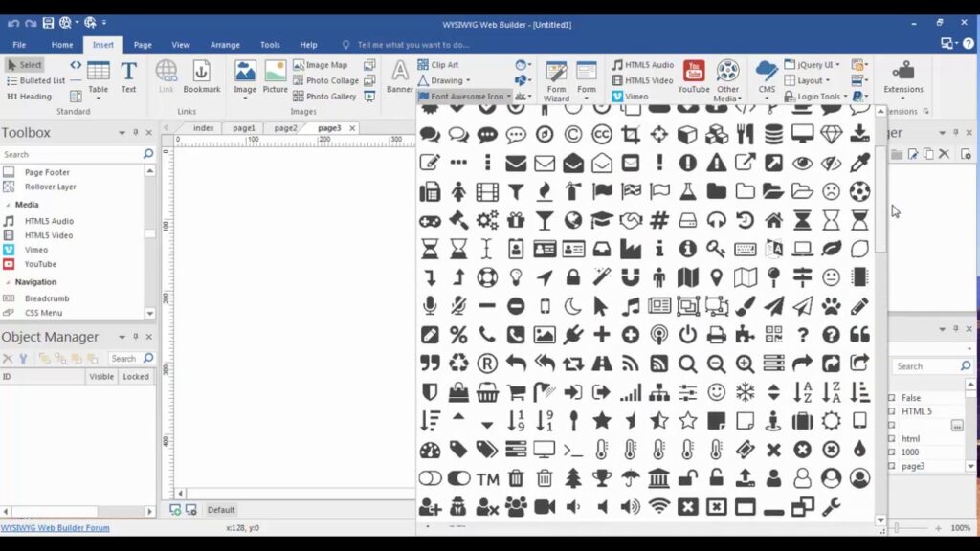This screenshot has height=551, width=980.
Task: Open the Extensions gallery
Action: point(902,78)
